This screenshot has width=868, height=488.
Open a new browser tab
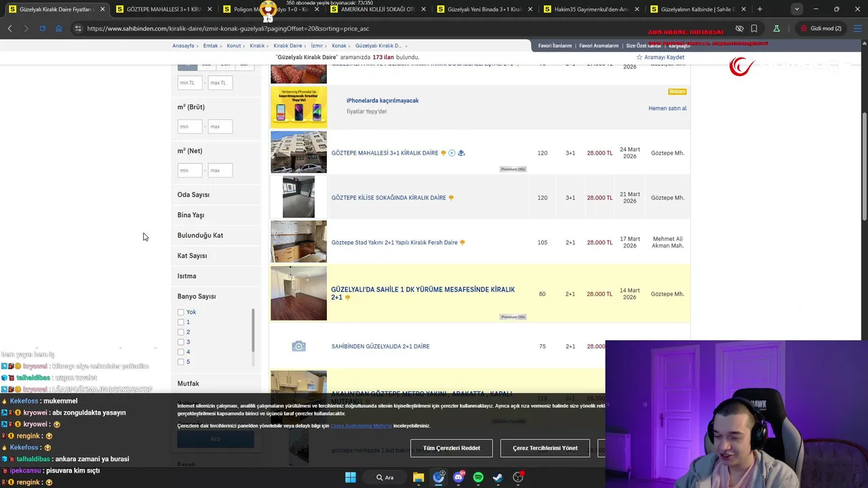(759, 9)
